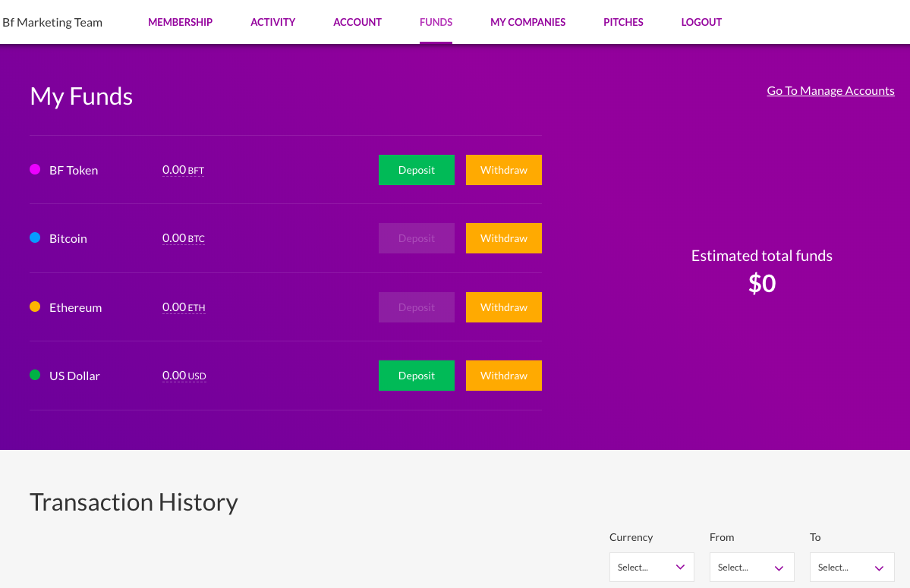Navigate to the Pitches tab
Viewport: 910px width, 588px height.
click(x=623, y=22)
